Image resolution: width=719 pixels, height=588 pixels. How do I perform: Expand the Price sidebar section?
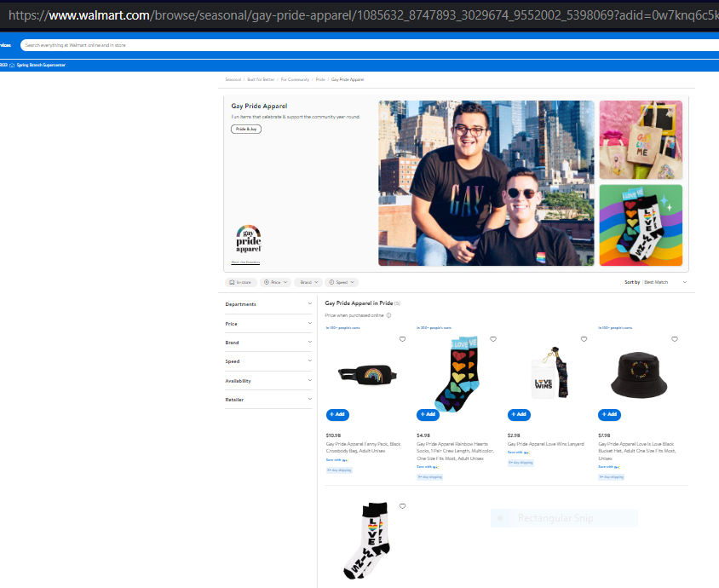(x=268, y=324)
